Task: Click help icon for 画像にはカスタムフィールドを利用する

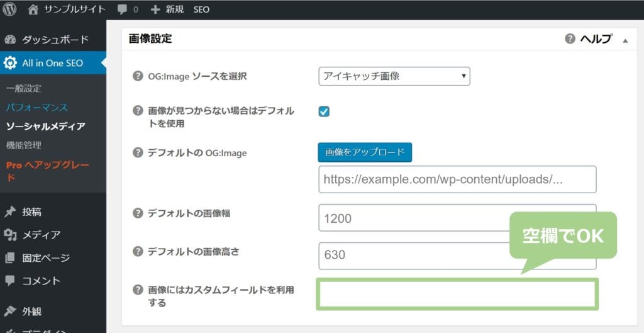Action: click(x=138, y=290)
